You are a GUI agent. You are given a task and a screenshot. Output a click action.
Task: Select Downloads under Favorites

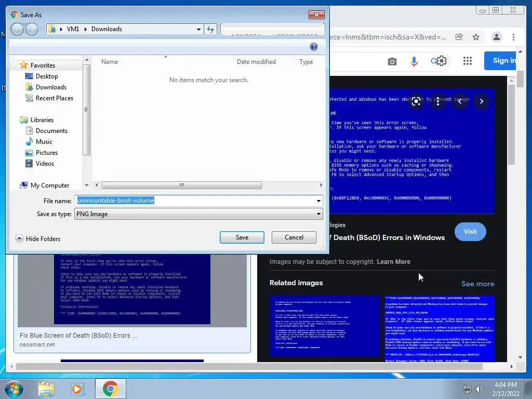51,87
